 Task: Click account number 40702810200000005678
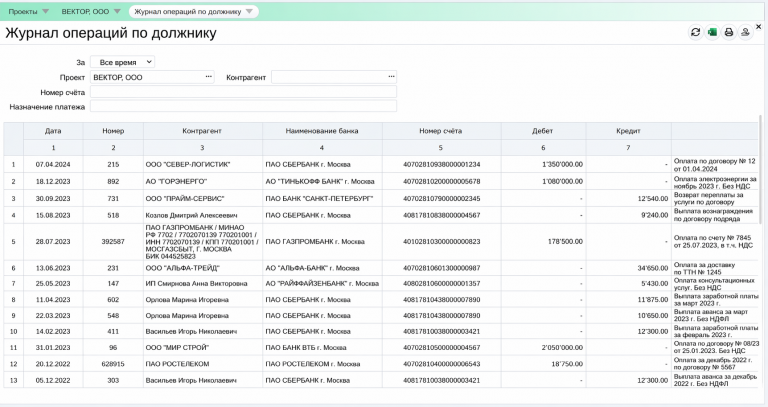pyautogui.click(x=441, y=181)
